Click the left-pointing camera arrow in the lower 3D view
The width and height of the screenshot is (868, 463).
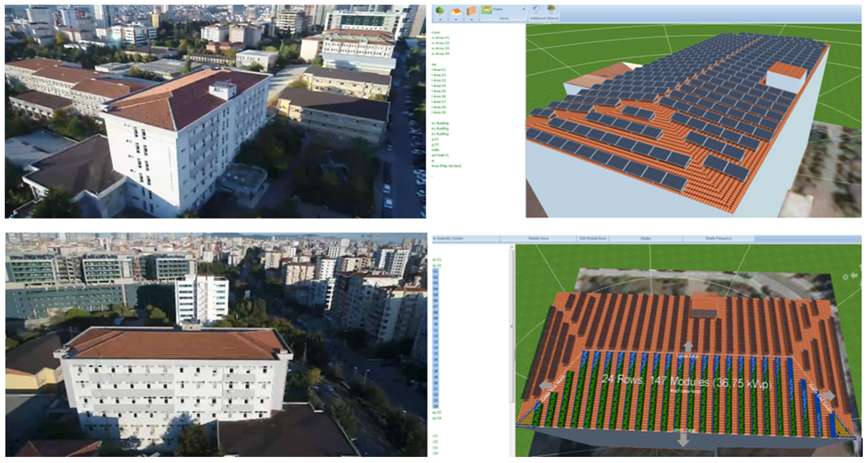pyautogui.click(x=854, y=276)
